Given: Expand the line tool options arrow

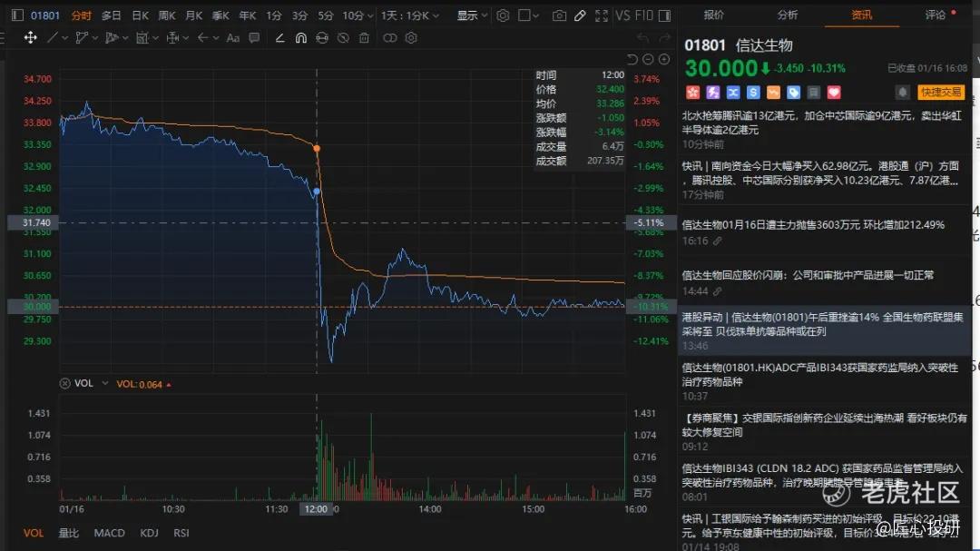Looking at the screenshot, I should 64,39.
